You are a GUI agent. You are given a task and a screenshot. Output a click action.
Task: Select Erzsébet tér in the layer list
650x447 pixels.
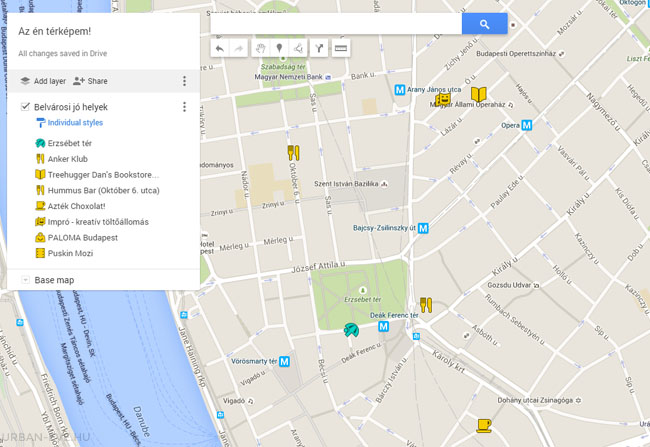[70, 143]
